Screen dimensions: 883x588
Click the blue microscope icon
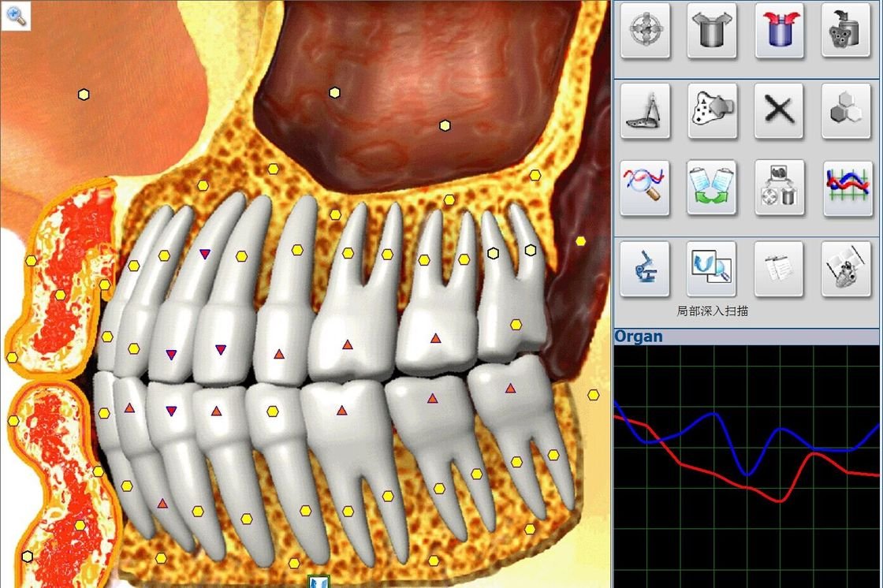point(645,269)
